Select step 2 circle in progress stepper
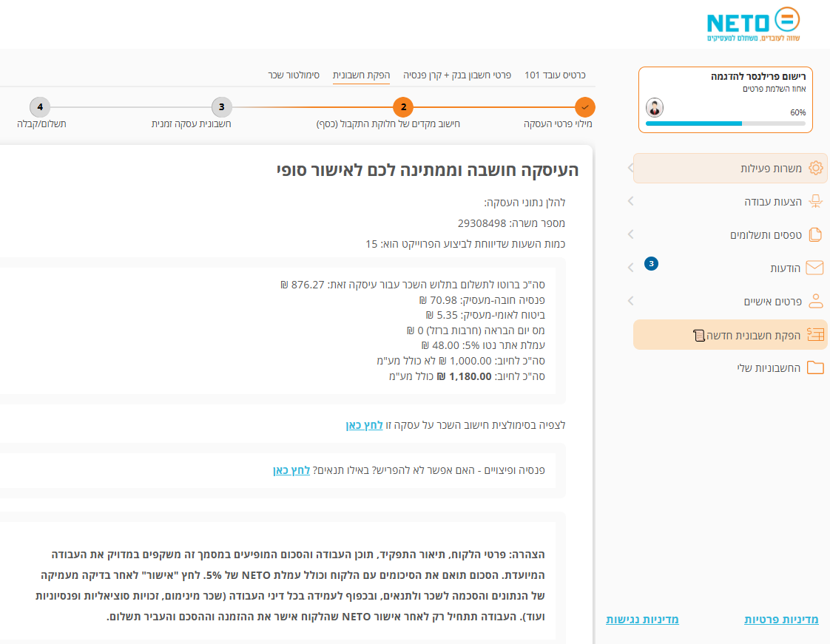This screenshot has width=830, height=644. click(403, 107)
